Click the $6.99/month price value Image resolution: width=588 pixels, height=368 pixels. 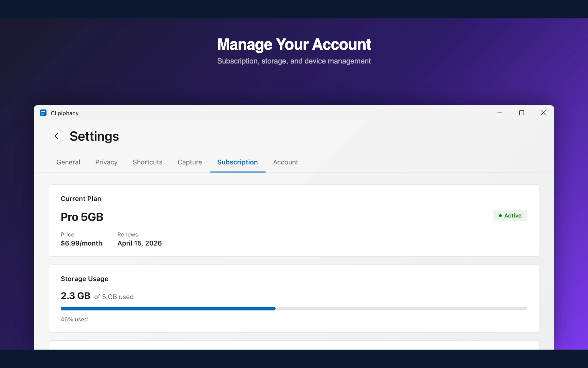click(81, 243)
